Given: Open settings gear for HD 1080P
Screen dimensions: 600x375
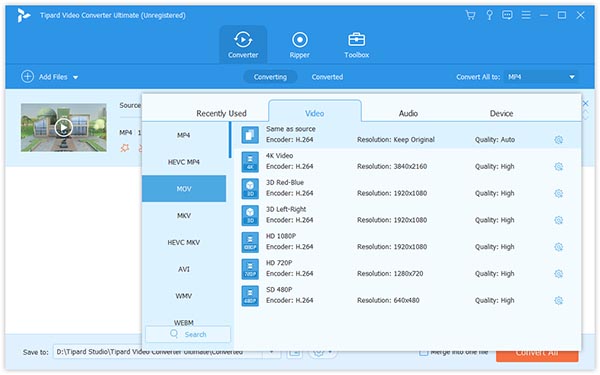Looking at the screenshot, I should 559,247.
